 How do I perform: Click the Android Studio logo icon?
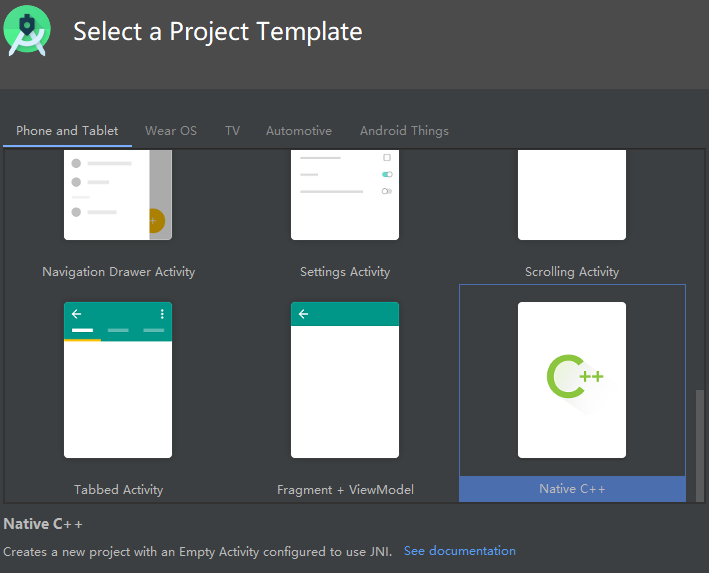[27, 30]
